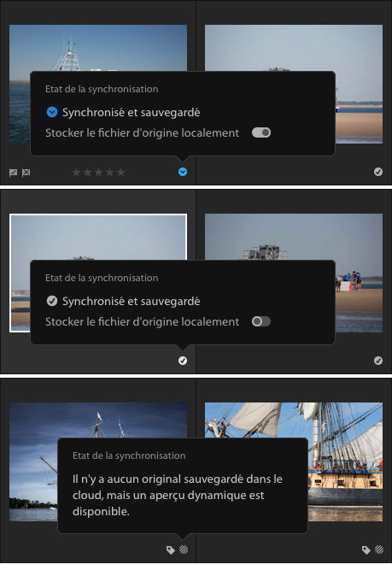This screenshot has height=564, width=392.
Task: Click the white checkmark sync icon under the selected photo
Action: click(x=183, y=361)
